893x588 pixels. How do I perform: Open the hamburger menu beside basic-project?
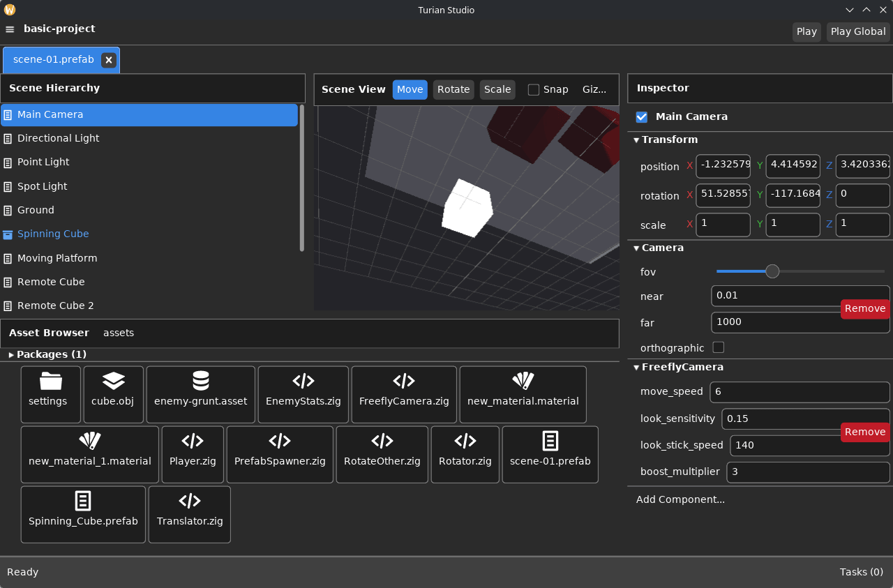(10, 29)
